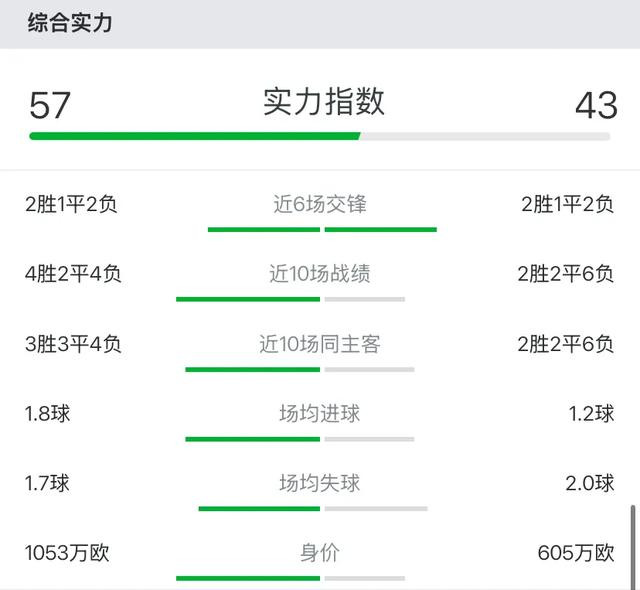Click the 3胜3平4负 home record
The width and height of the screenshot is (640, 590).
pos(73,344)
